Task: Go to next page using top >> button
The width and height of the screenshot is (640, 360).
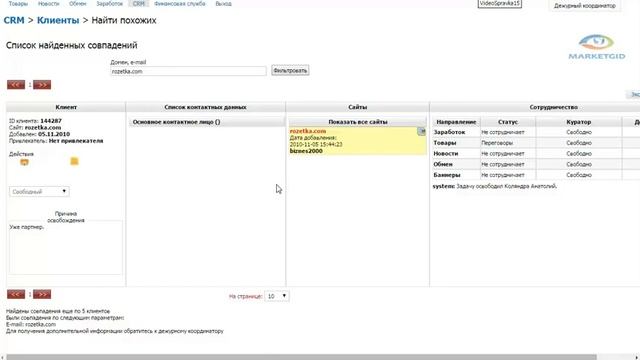Action: pos(42,84)
